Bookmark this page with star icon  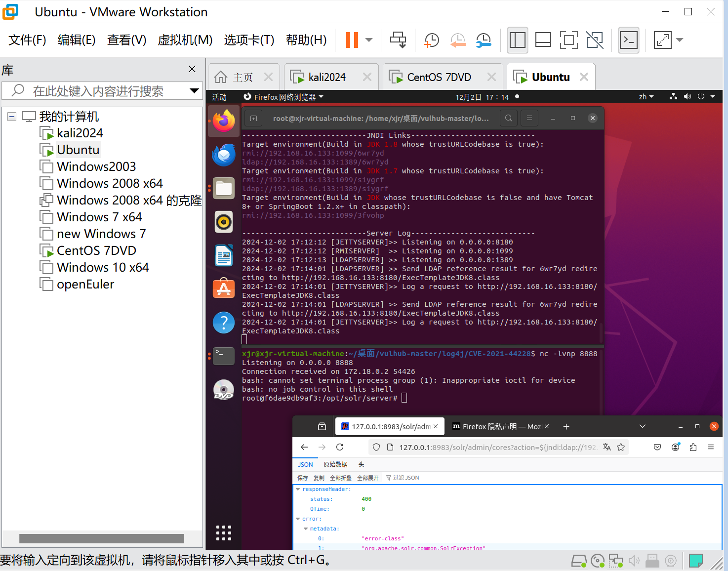(x=621, y=447)
